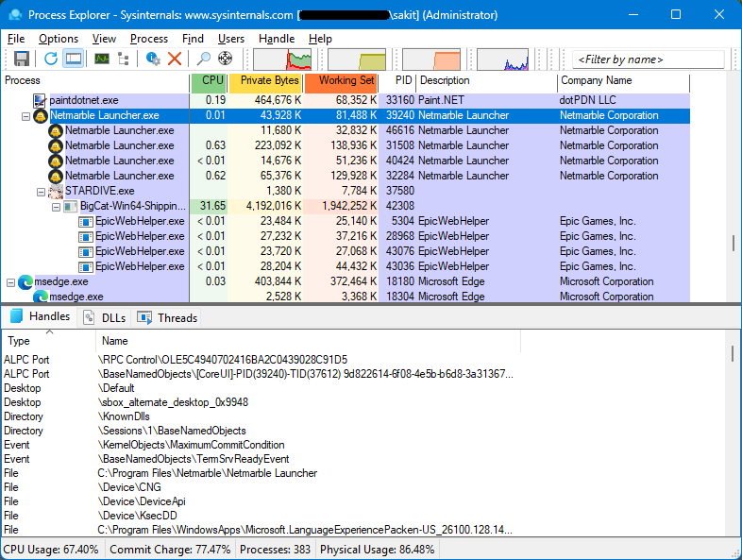Sort by the PID column header

[x=397, y=81]
